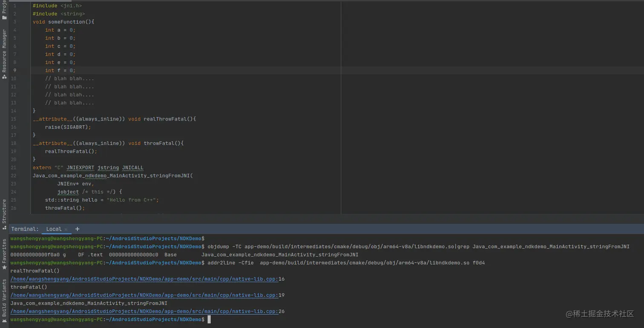The height and width of the screenshot is (328, 644).
Task: Click '#include <jni.h>' on line 1
Action: 57,6
